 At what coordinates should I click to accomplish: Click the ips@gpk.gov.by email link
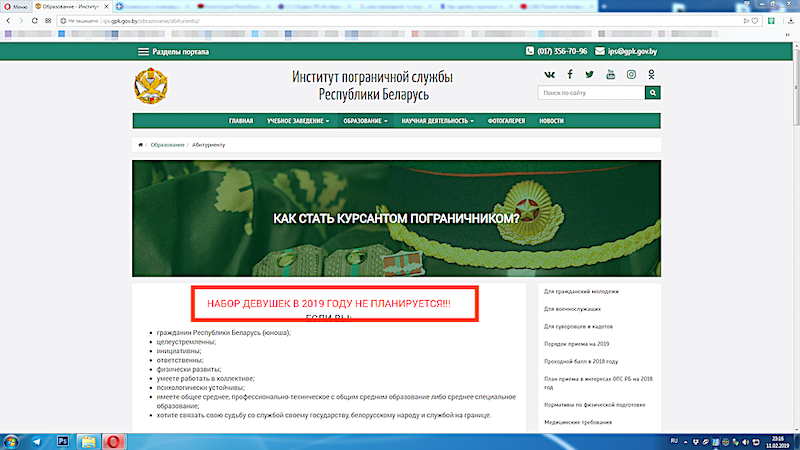coord(632,52)
